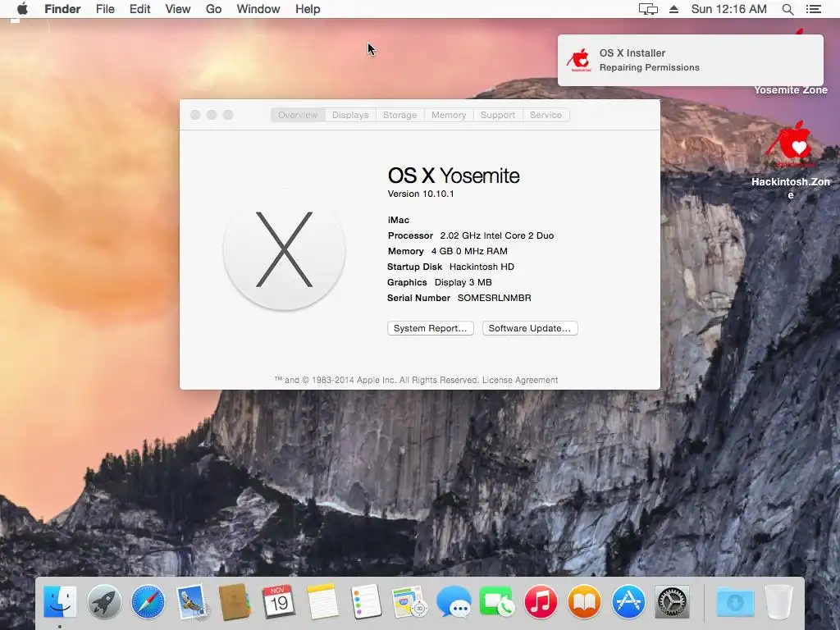
Task: Switch to the Memory tab
Action: pos(449,115)
